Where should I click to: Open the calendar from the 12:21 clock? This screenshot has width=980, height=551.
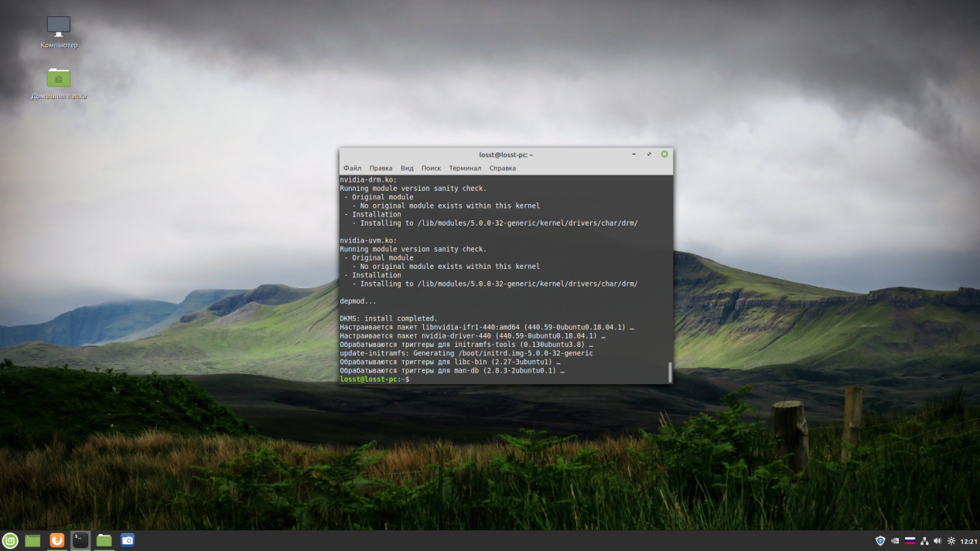click(x=968, y=541)
